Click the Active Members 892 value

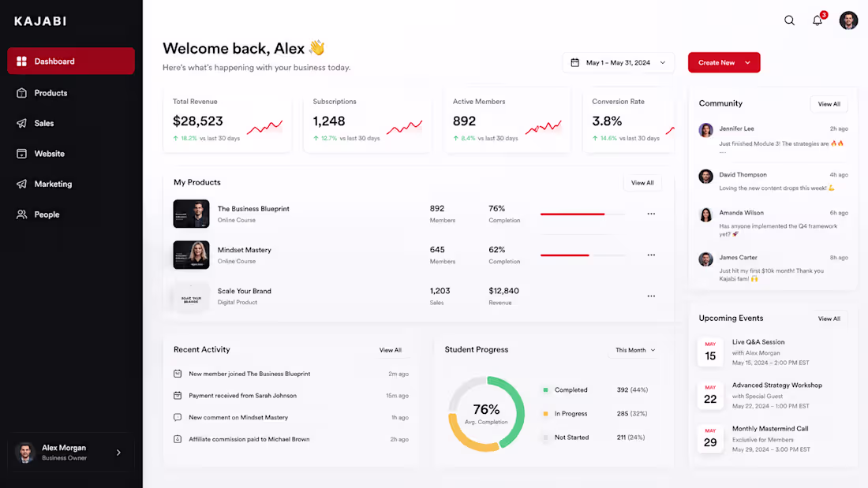click(465, 121)
